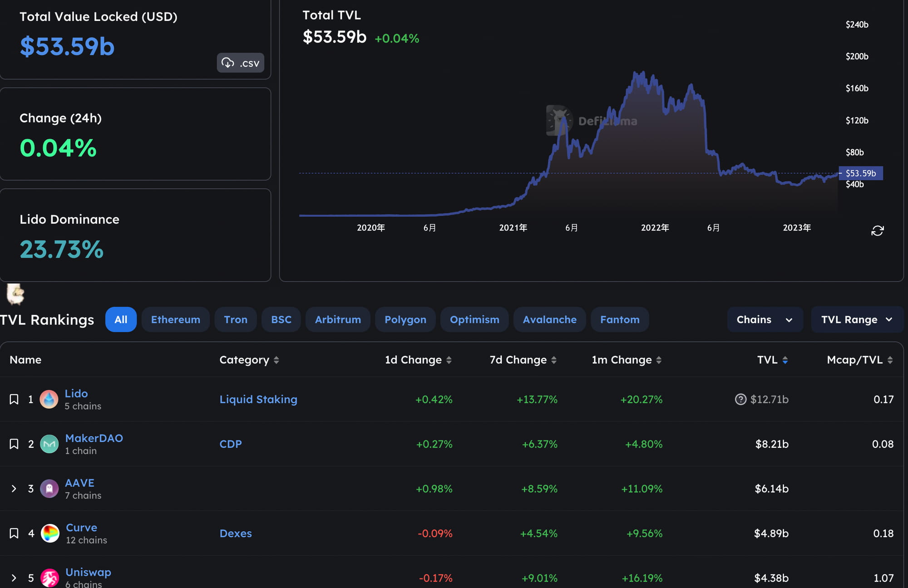The width and height of the screenshot is (908, 588).
Task: Click the blue $53.59b Total Value Locked figure
Action: tap(67, 46)
